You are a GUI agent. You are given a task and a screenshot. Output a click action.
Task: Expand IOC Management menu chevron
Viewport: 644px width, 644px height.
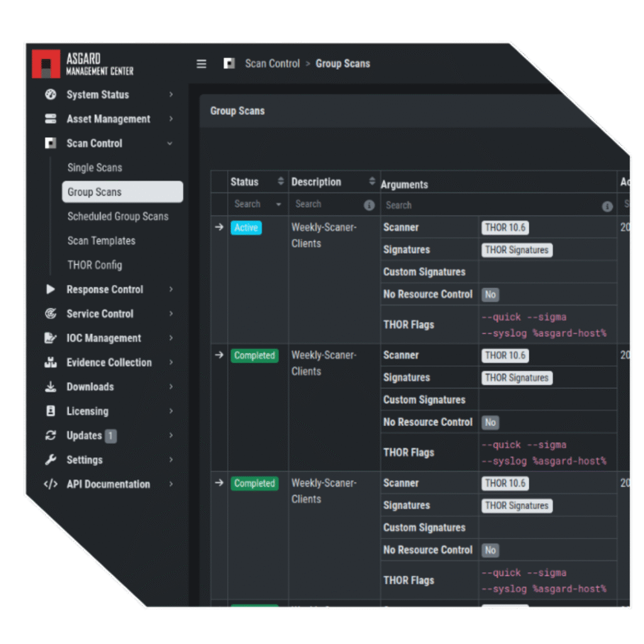click(x=171, y=338)
